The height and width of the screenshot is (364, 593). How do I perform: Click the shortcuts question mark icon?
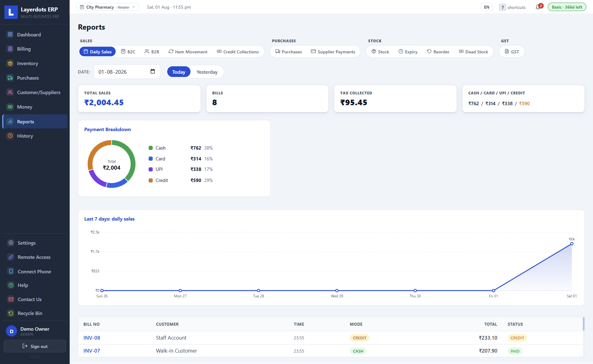[503, 7]
